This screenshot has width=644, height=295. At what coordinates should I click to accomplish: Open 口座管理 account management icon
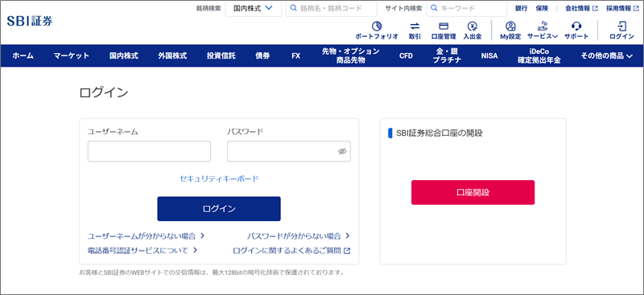444,27
